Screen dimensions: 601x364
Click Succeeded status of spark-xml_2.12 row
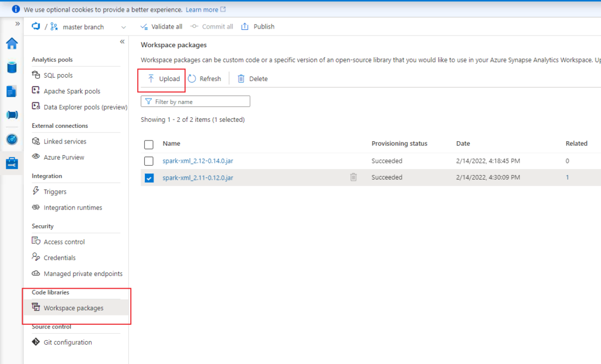[x=387, y=161]
